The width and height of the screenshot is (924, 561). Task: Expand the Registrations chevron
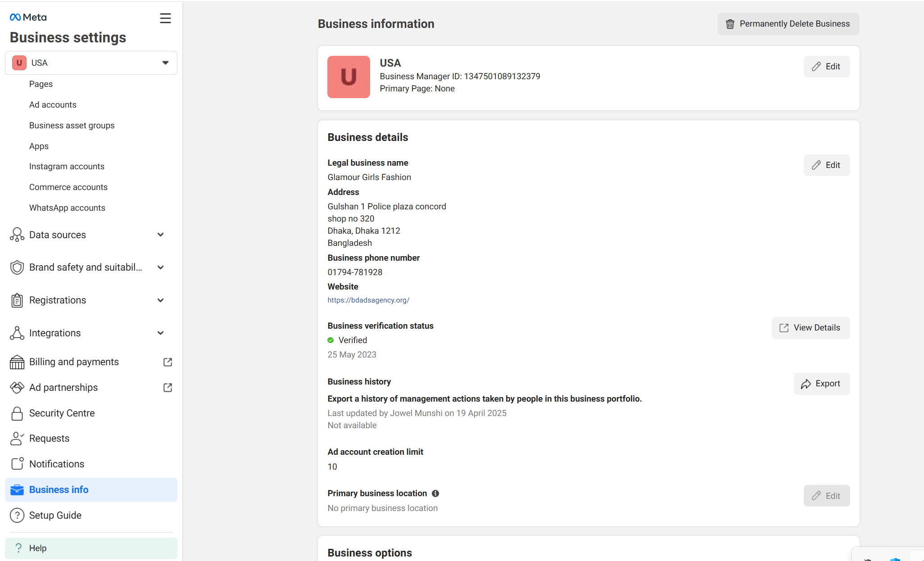160,300
